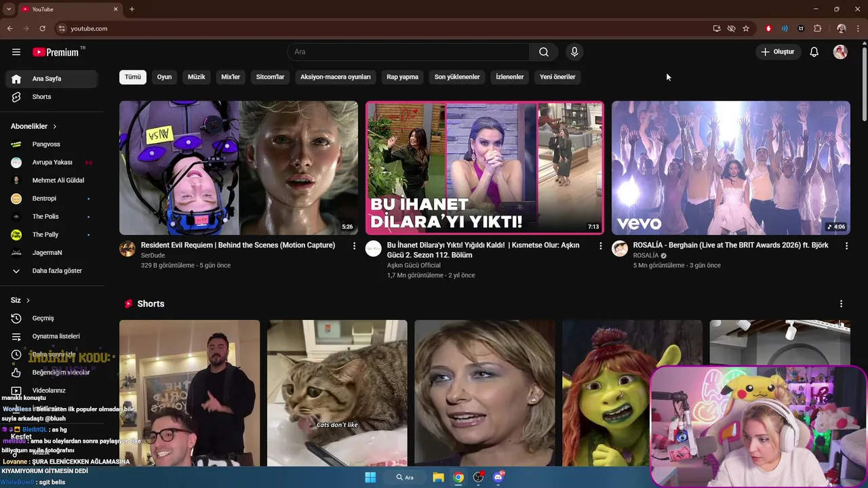The height and width of the screenshot is (488, 868).
Task: Expand Daha fazla göster subscriptions
Action: pos(52,270)
